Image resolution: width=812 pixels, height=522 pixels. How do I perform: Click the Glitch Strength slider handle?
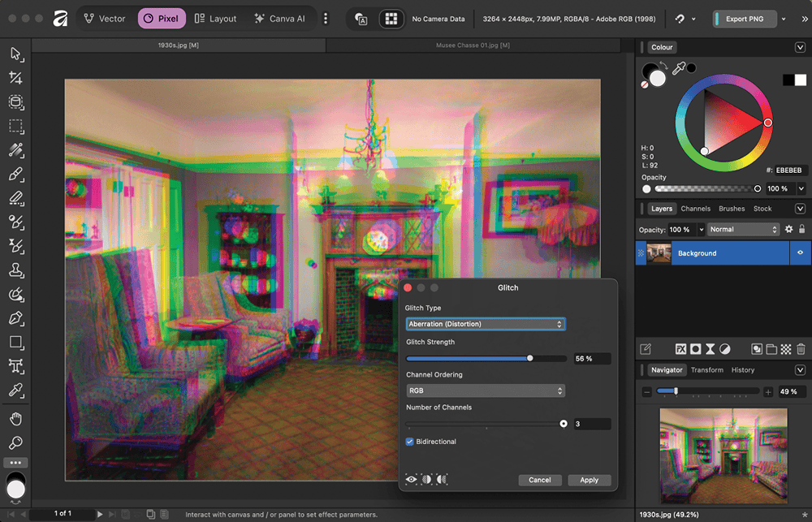pyautogui.click(x=530, y=358)
